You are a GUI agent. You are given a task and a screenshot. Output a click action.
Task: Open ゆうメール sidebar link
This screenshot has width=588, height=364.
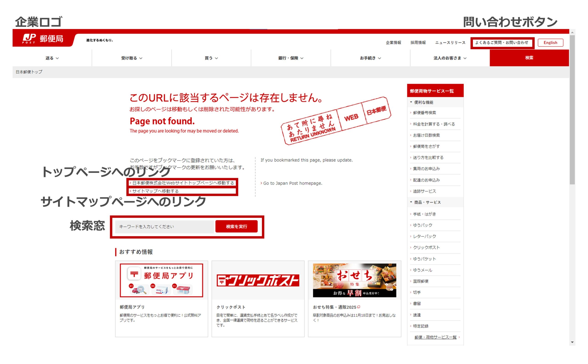click(x=422, y=270)
